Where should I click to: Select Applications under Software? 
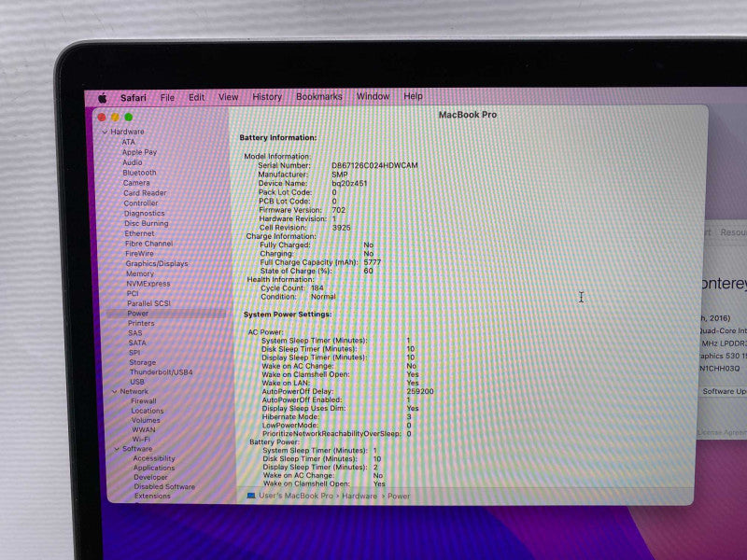pos(154,468)
